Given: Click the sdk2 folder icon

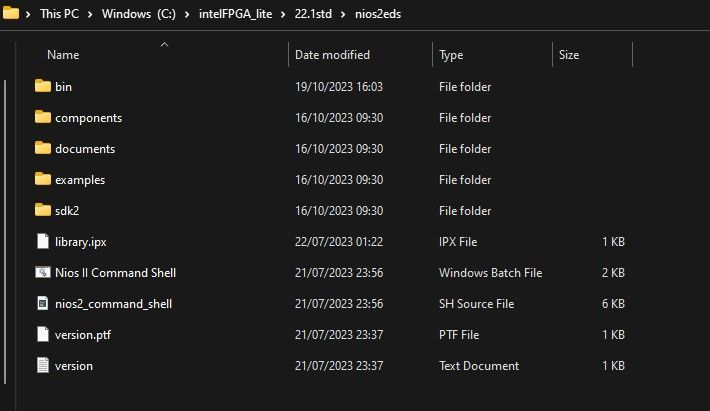Looking at the screenshot, I should 42,211.
